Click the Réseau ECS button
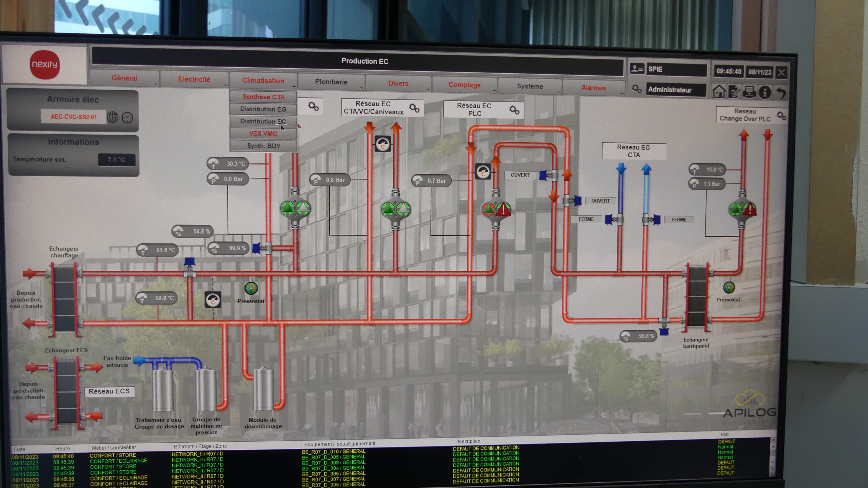The image size is (868, 488). pos(109,391)
